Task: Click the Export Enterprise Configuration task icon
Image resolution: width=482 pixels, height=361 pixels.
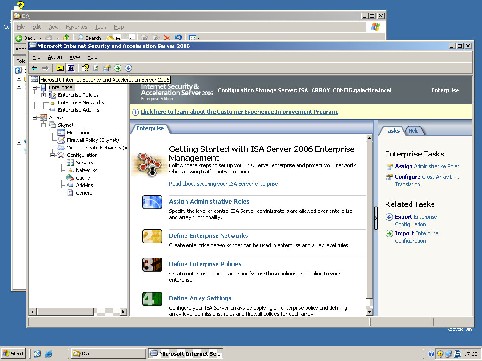Action: pyautogui.click(x=389, y=217)
